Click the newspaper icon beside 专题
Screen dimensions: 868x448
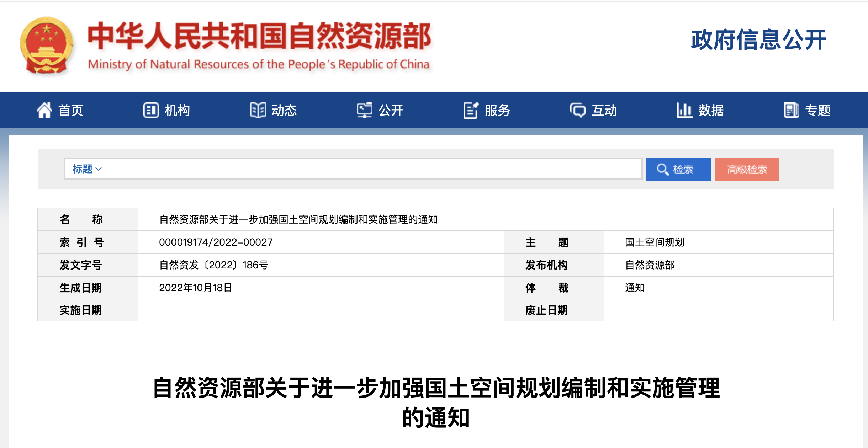tap(792, 110)
